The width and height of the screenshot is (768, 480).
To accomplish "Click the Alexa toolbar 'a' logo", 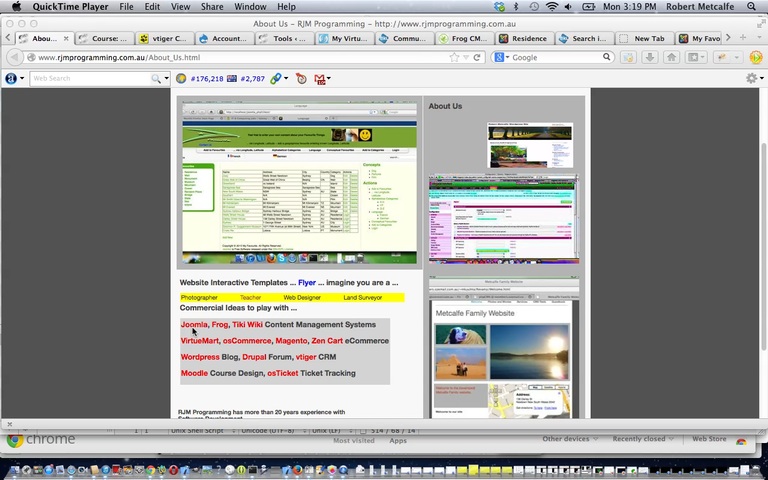I will pyautogui.click(x=11, y=78).
